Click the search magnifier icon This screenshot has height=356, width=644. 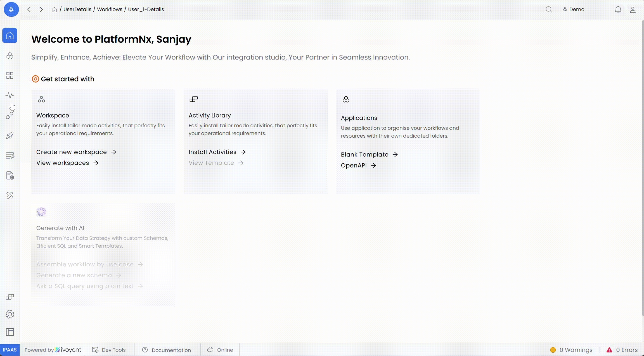click(549, 9)
